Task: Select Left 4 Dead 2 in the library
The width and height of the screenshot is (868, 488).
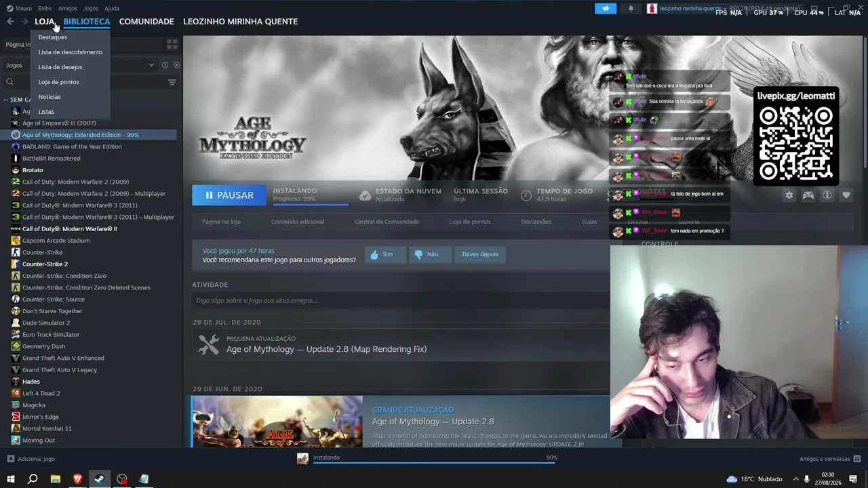Action: (41, 393)
